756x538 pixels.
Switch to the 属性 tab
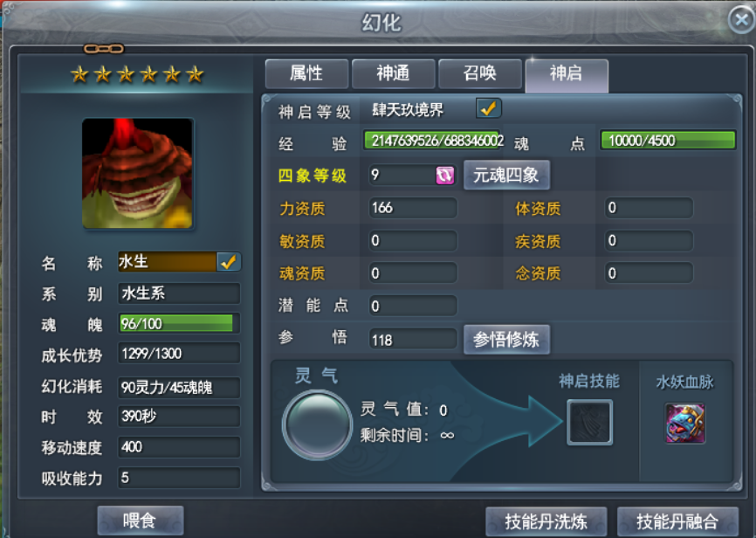tap(306, 74)
